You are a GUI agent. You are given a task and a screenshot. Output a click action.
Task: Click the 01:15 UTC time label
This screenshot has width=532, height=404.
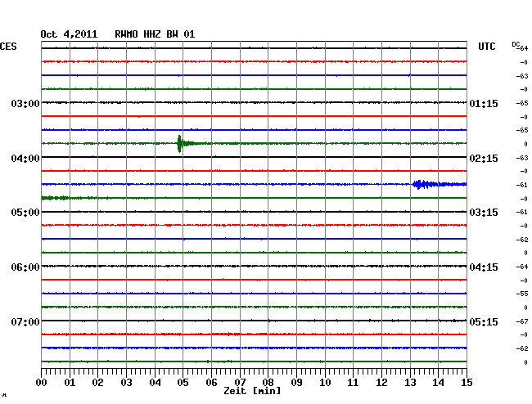point(484,103)
